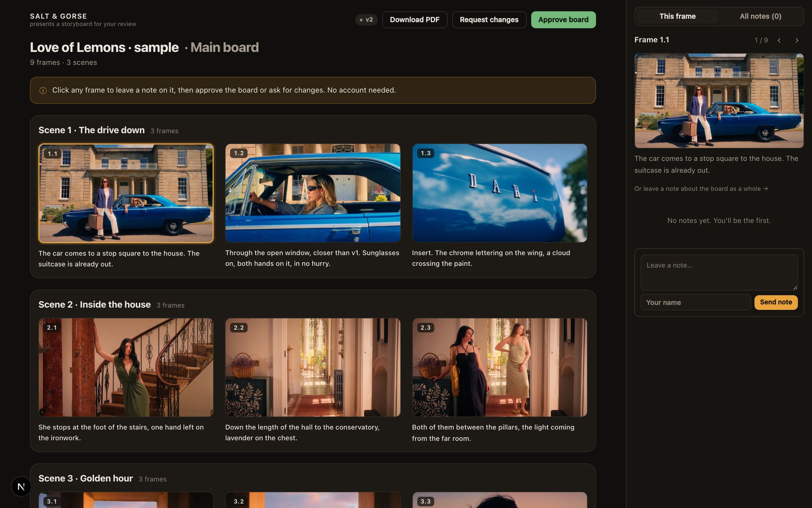This screenshot has height=508, width=812.
Task: Click the '1 / 9' frame counter
Action: tap(761, 40)
